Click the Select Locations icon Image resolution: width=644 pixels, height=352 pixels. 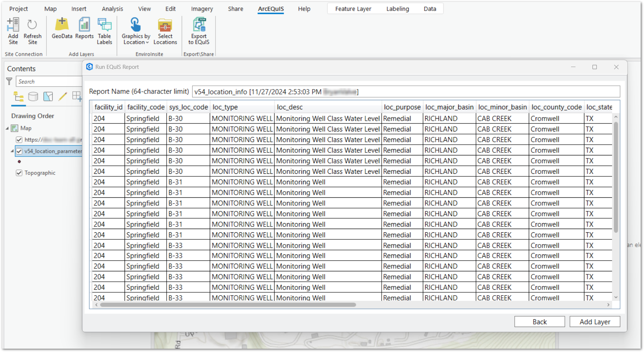click(165, 25)
